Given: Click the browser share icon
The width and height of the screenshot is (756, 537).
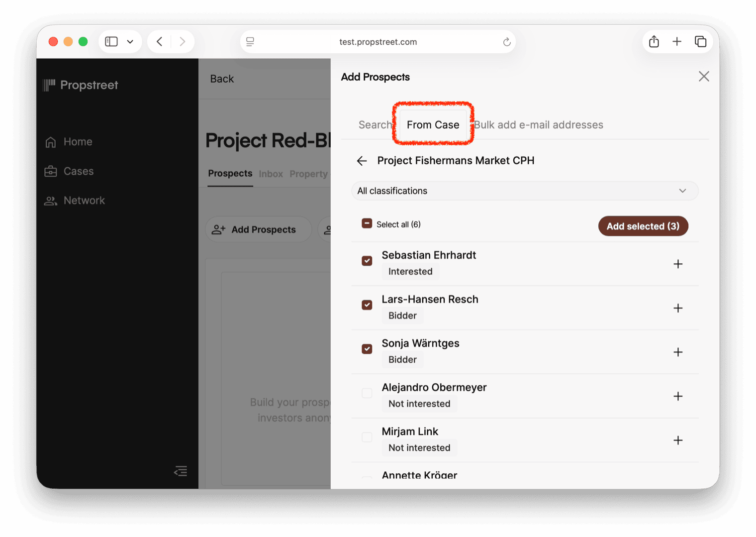Looking at the screenshot, I should [654, 42].
